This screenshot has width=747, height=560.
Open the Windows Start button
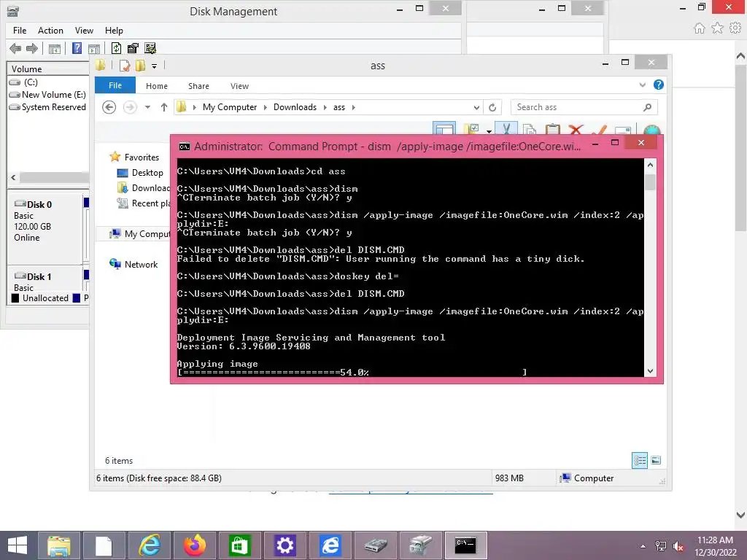(18, 545)
